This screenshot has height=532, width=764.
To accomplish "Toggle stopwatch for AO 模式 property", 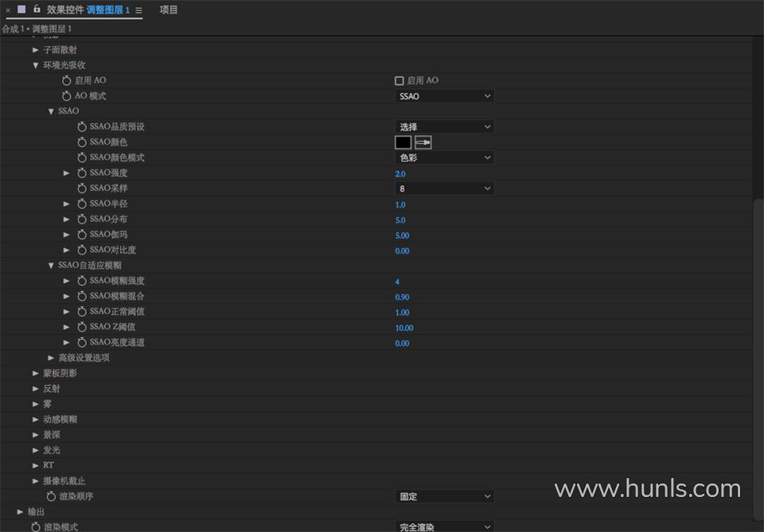I will click(67, 96).
